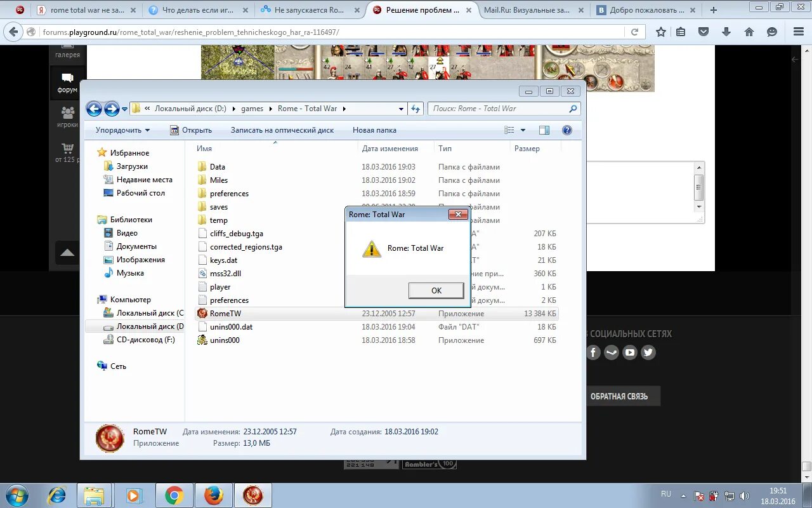Switch to the 'Не запускается Ro...' tab
812x508 pixels.
[310, 10]
